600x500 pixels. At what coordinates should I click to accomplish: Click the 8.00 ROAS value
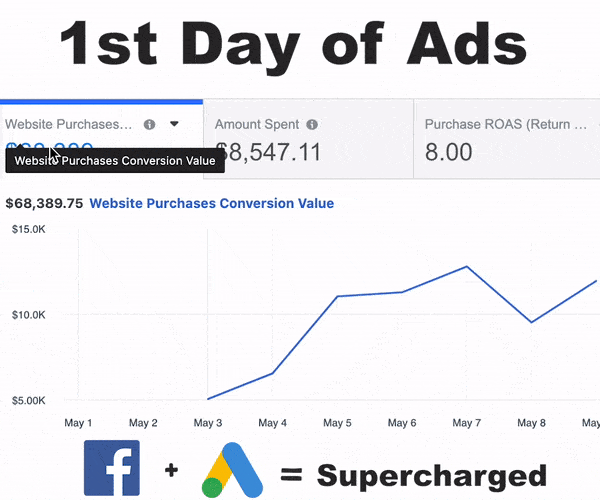(448, 152)
